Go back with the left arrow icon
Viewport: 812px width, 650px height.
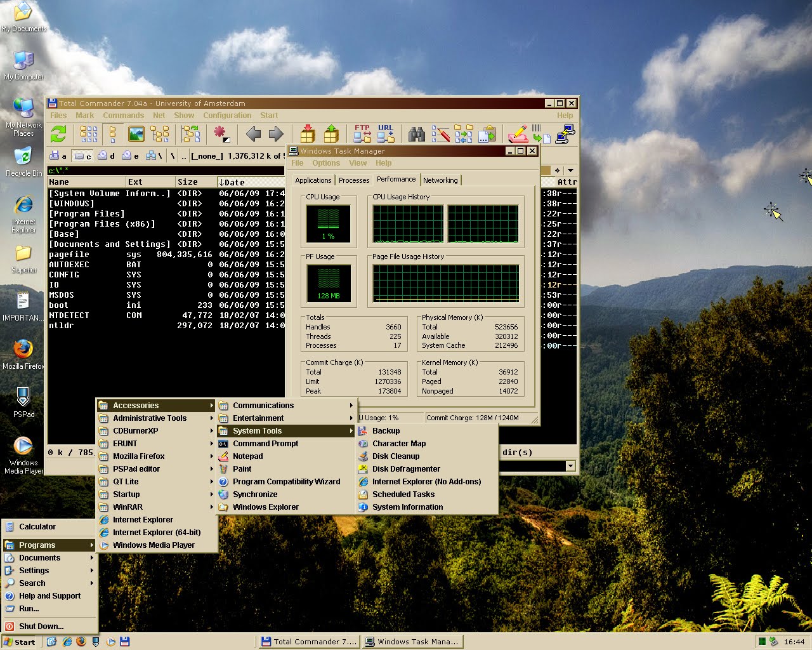(x=254, y=134)
